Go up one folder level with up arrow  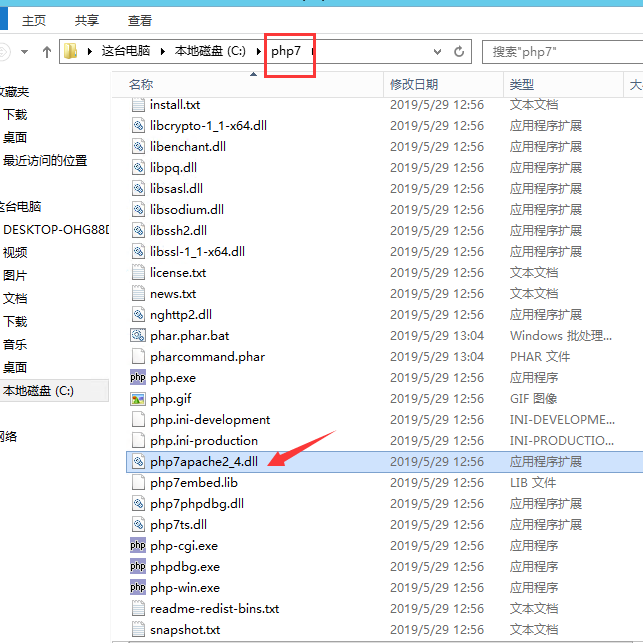pyautogui.click(x=46, y=52)
